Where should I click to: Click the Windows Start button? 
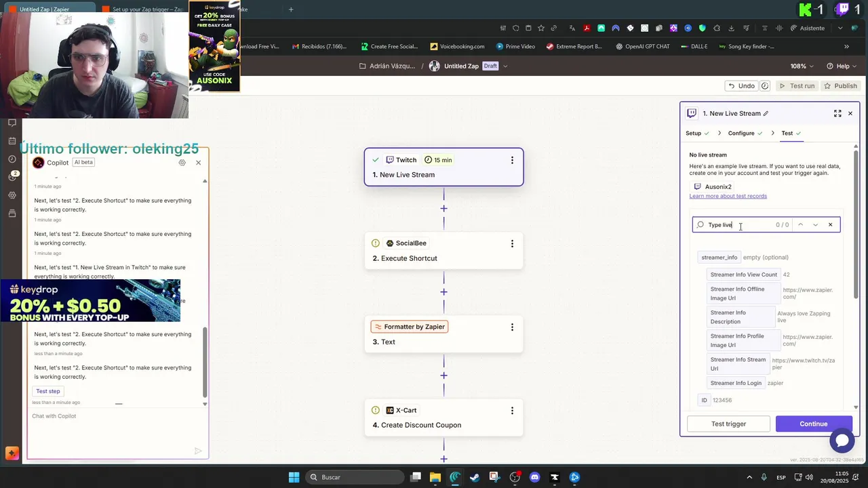(x=294, y=477)
